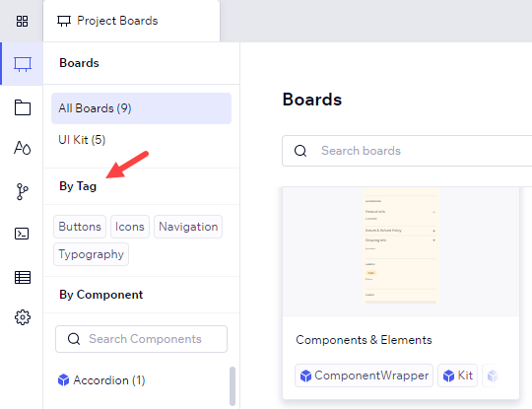Filter boards by Typography tag

(91, 254)
